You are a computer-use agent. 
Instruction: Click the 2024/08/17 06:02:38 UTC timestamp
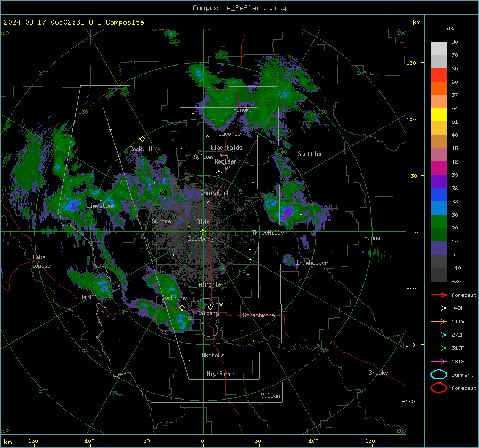(x=73, y=22)
